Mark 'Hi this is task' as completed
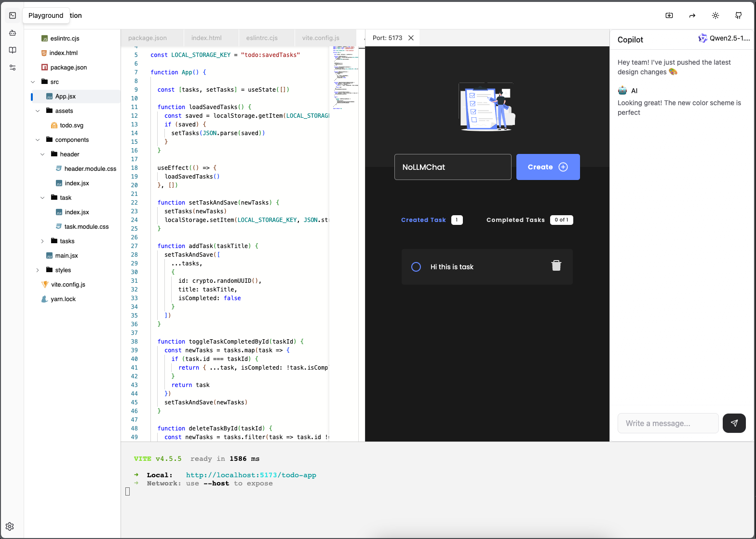The height and width of the screenshot is (539, 756). point(416,267)
